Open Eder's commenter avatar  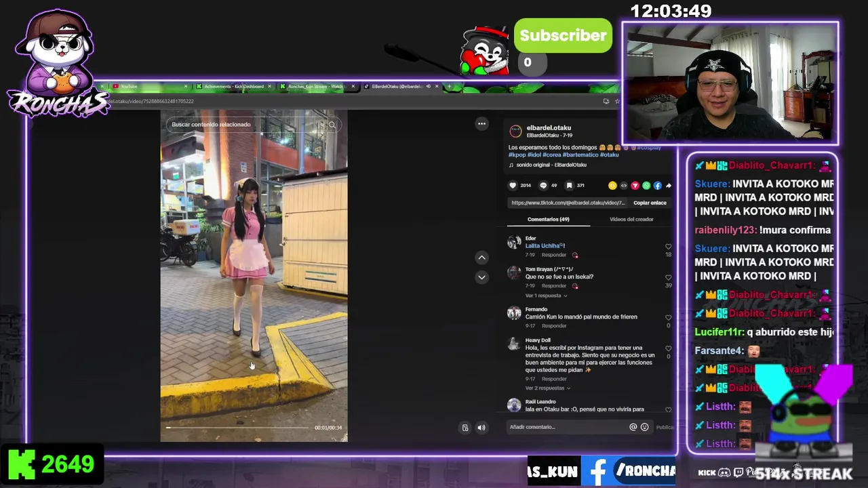[514, 241]
